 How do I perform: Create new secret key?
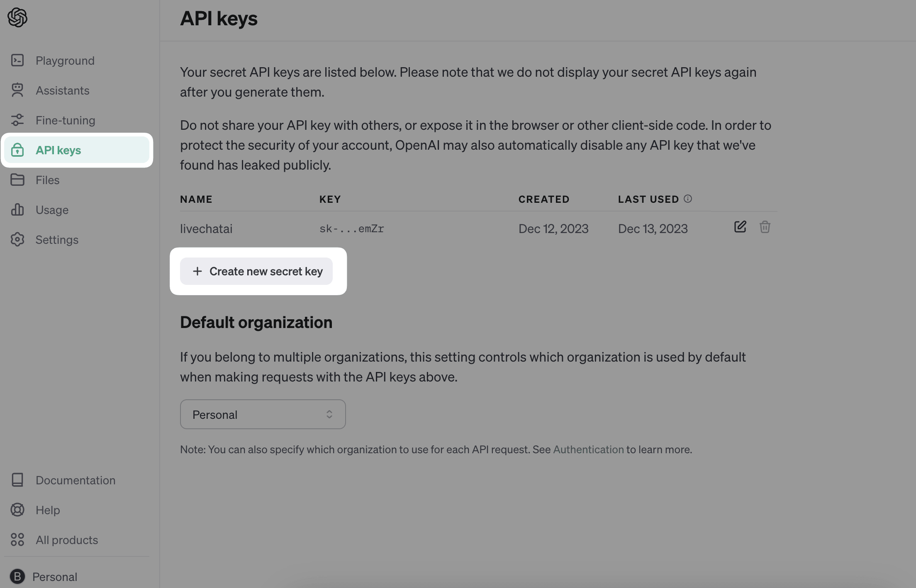[256, 271]
